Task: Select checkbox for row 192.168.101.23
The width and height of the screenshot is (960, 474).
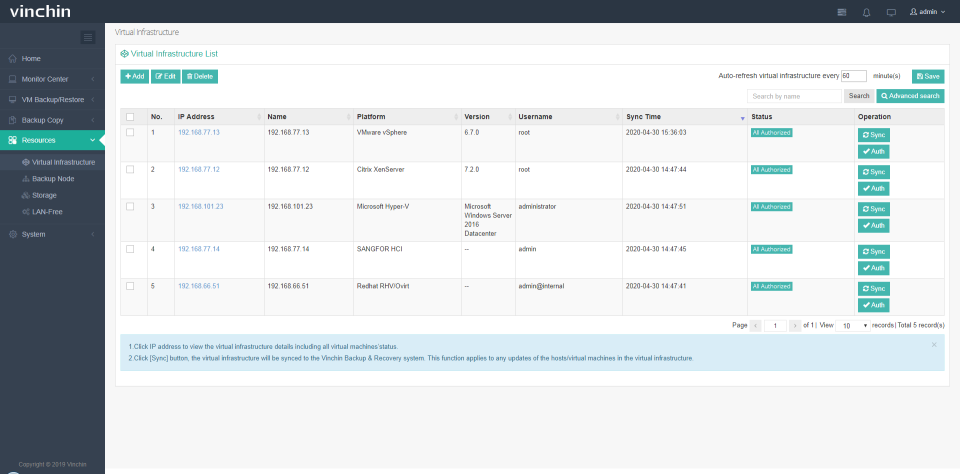Action: [130, 206]
